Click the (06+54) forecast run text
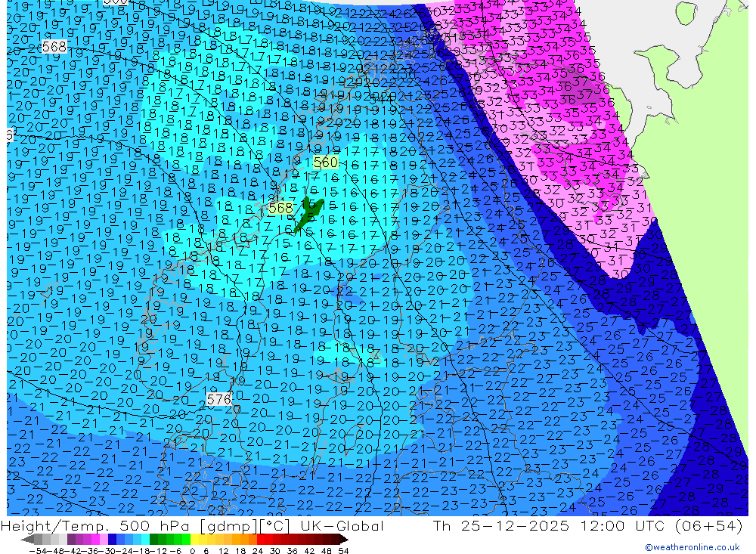Viewport: 756px width, 554px height. click(709, 525)
